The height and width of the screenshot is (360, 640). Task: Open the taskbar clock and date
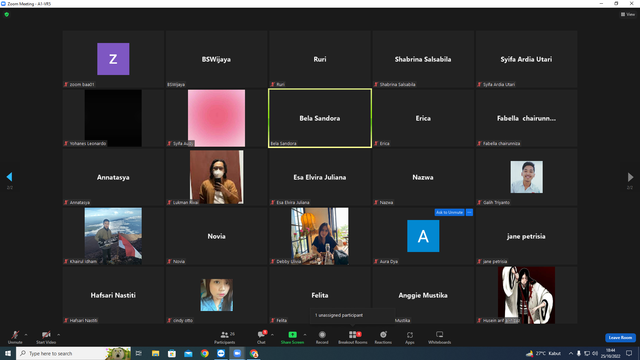[611, 353]
